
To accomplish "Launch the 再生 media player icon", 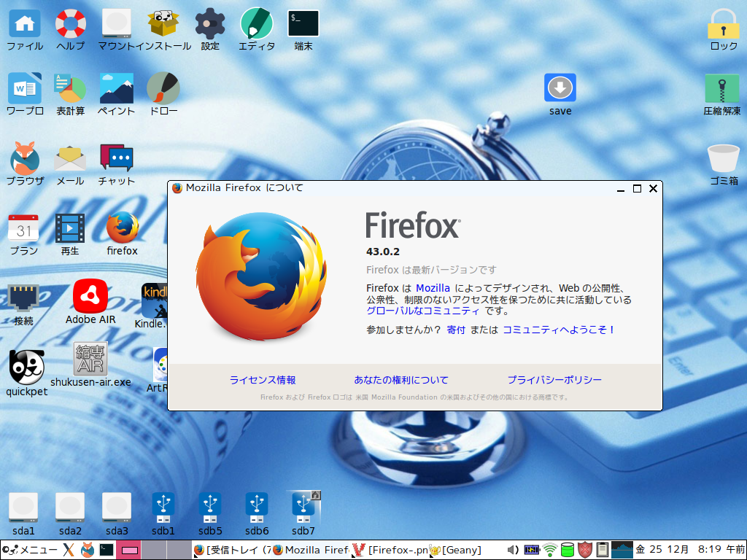I will [70, 228].
